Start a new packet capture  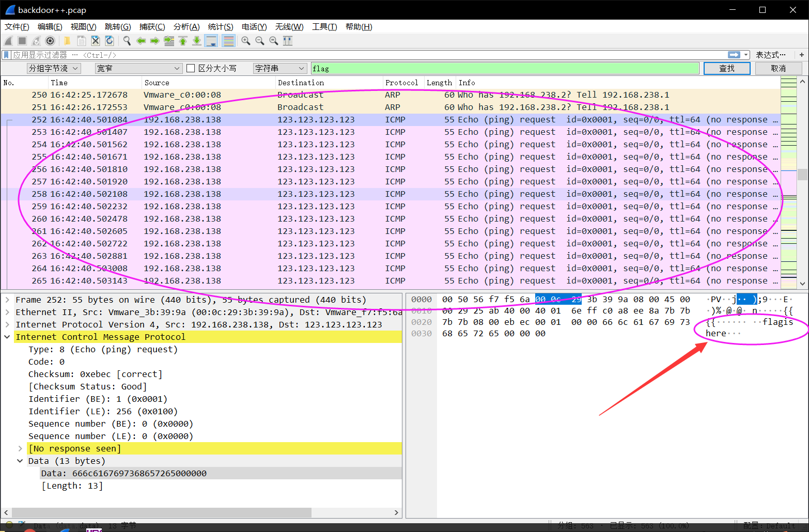coord(8,41)
